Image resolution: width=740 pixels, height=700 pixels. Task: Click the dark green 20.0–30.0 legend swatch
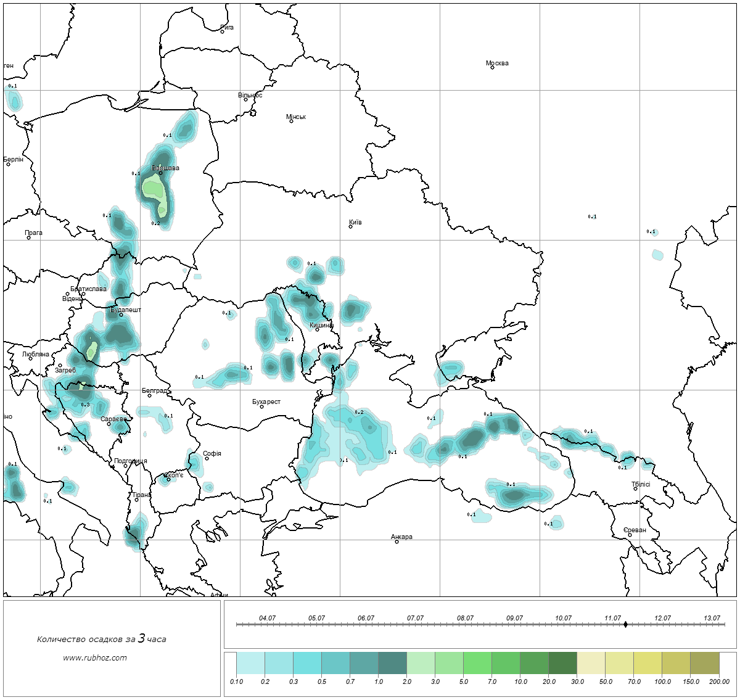562,664
